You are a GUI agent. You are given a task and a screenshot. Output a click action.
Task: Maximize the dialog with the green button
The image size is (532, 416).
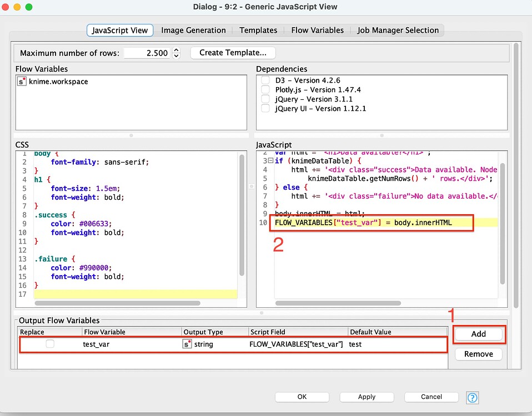tap(29, 7)
